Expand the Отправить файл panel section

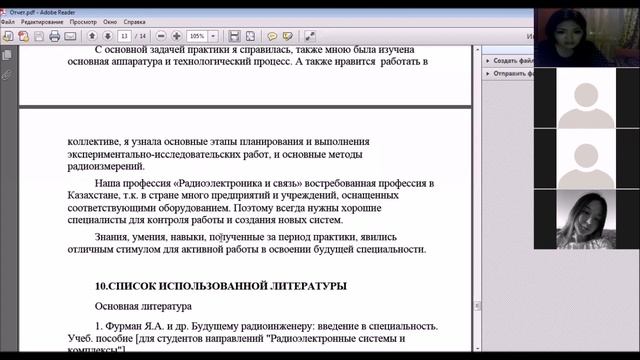coord(509,73)
